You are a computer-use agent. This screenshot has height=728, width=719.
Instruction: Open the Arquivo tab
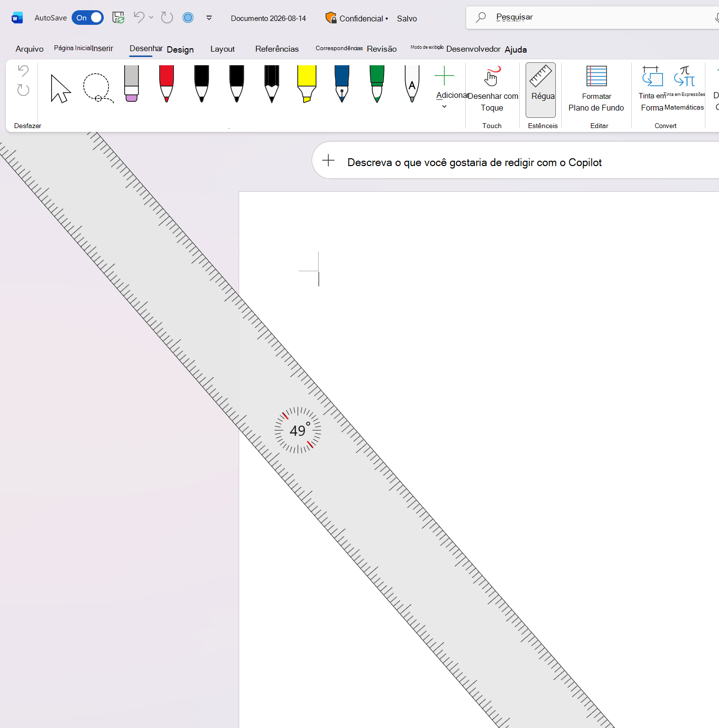[30, 49]
